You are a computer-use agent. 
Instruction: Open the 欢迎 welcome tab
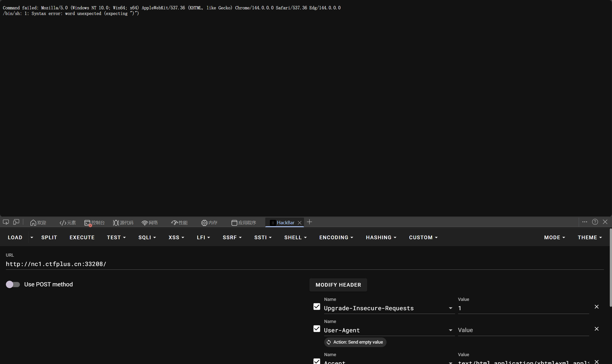click(38, 223)
